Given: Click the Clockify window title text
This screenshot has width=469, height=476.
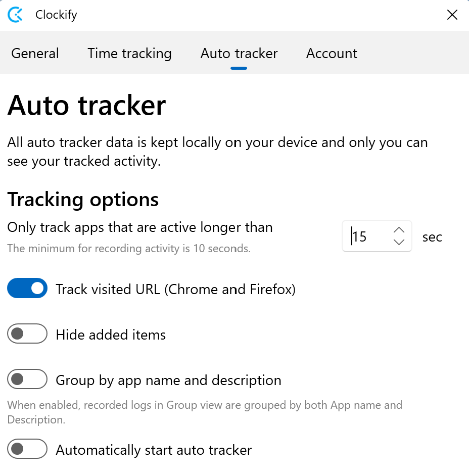Looking at the screenshot, I should [x=56, y=15].
